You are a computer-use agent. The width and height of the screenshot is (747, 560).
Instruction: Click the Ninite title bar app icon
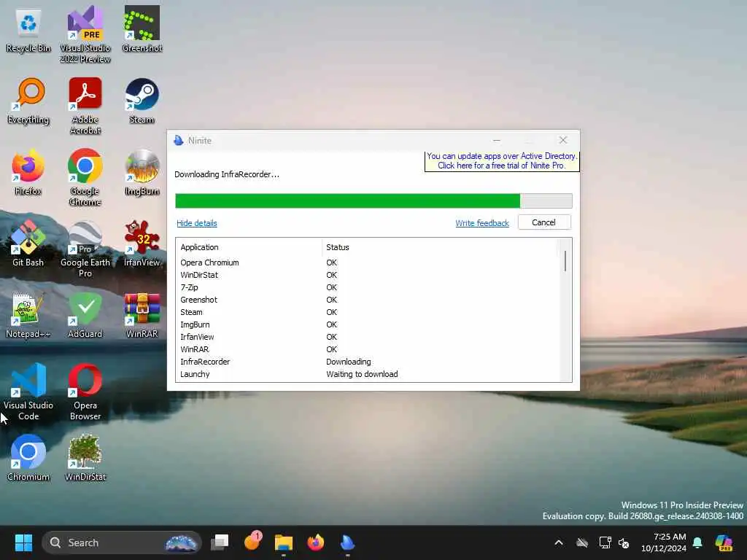(x=179, y=141)
